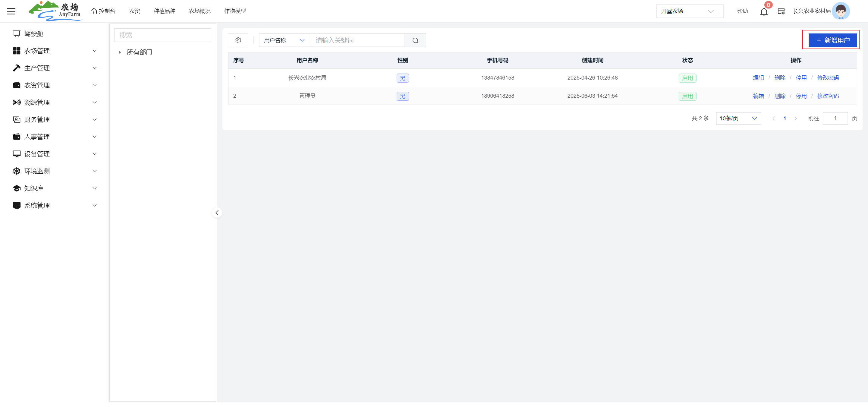This screenshot has height=407, width=868.
Task: Expand the 所有部门 tree node
Action: 120,52
